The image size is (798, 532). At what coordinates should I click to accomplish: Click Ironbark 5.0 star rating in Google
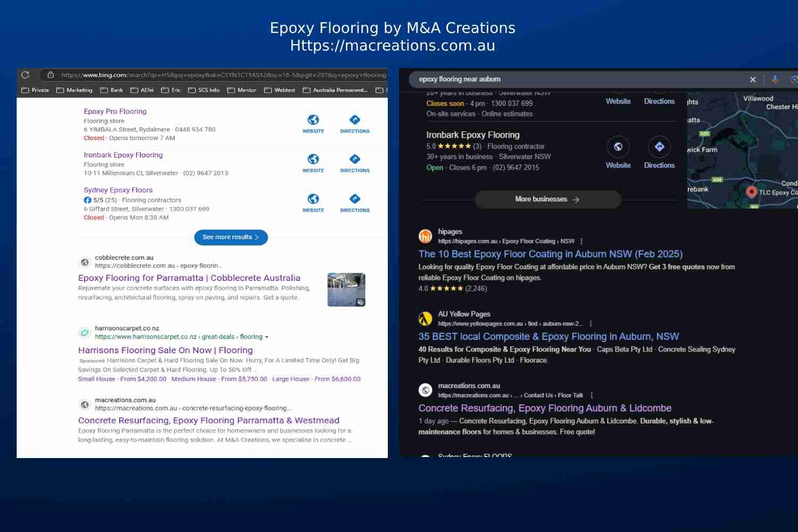(454, 146)
